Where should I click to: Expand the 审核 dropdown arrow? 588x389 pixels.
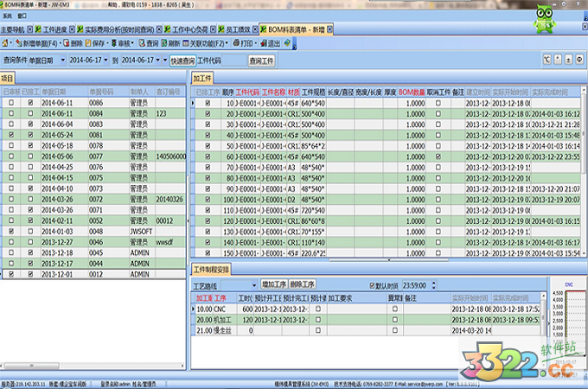(132, 43)
